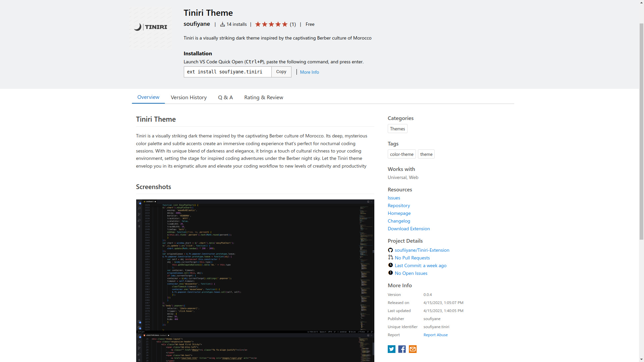
Task: Click the five-star rating icons
Action: [x=271, y=24]
